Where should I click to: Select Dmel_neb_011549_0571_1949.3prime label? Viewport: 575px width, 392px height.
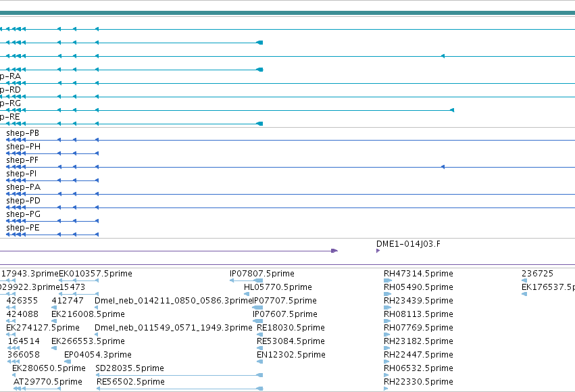point(174,328)
